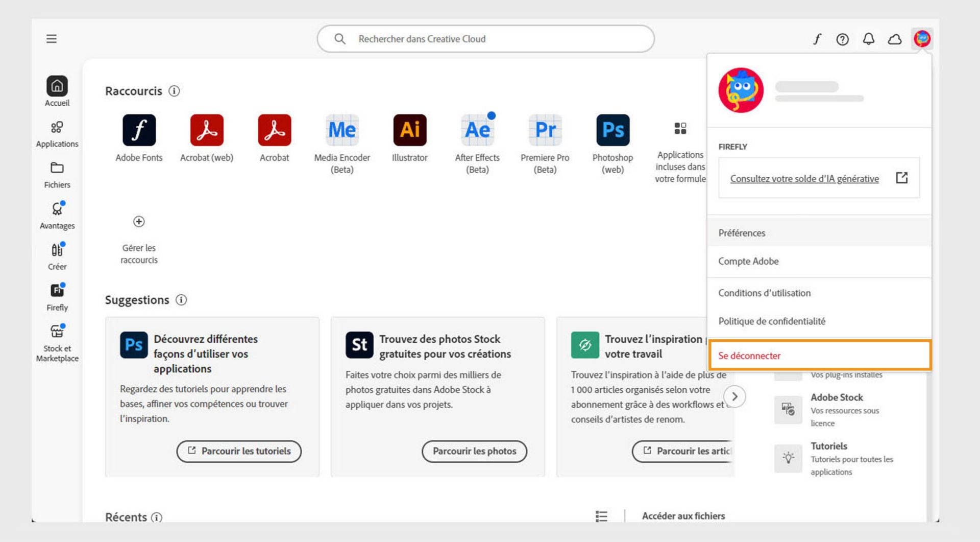
Task: Click green inspiration icon in suggestion card
Action: [x=585, y=345]
